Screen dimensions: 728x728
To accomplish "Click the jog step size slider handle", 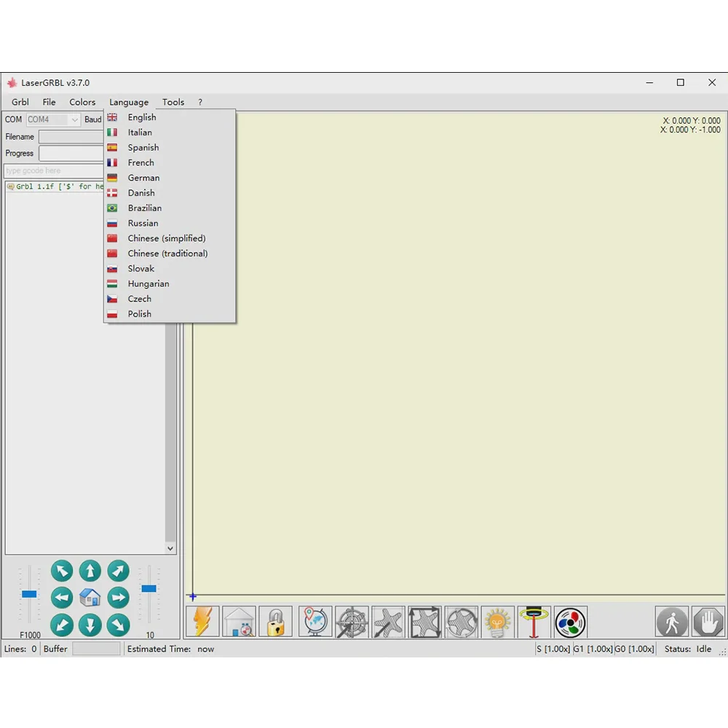I will (149, 588).
